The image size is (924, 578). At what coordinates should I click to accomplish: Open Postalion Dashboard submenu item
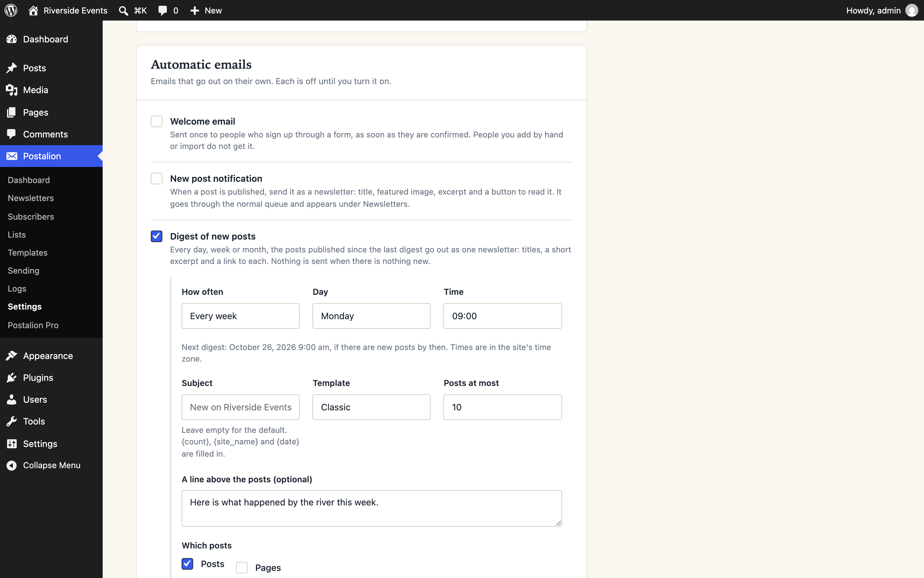[x=29, y=180]
